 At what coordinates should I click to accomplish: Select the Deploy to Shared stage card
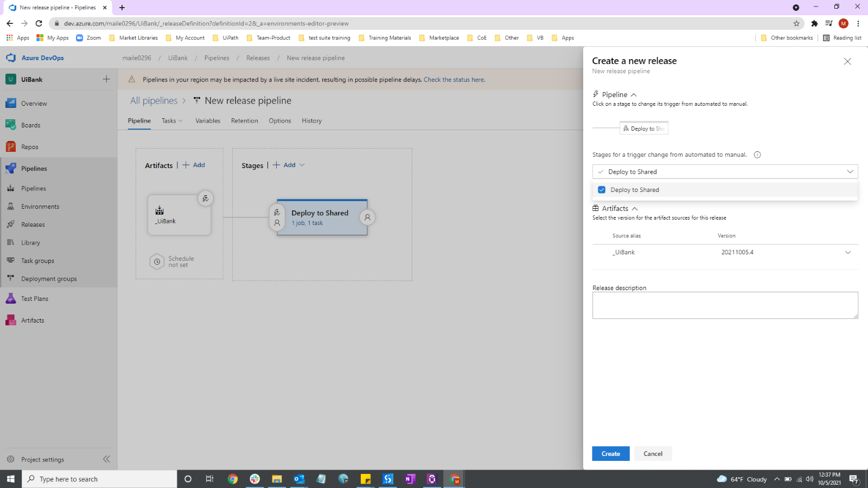322,217
